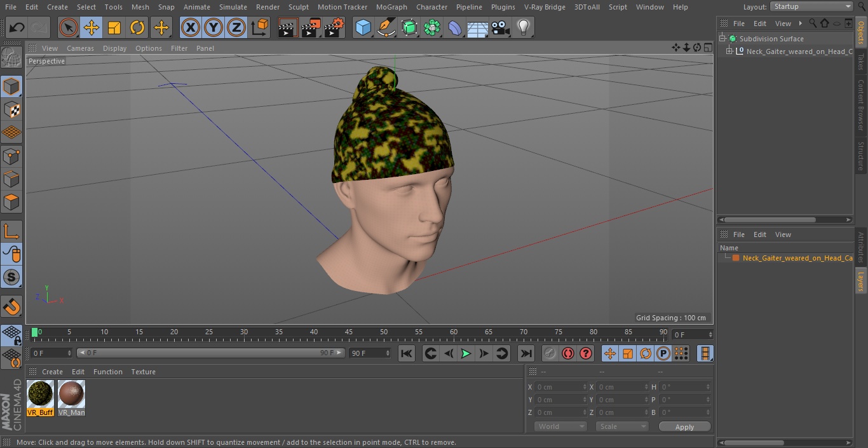
Task: Select the Live Selection tool
Action: tap(69, 28)
